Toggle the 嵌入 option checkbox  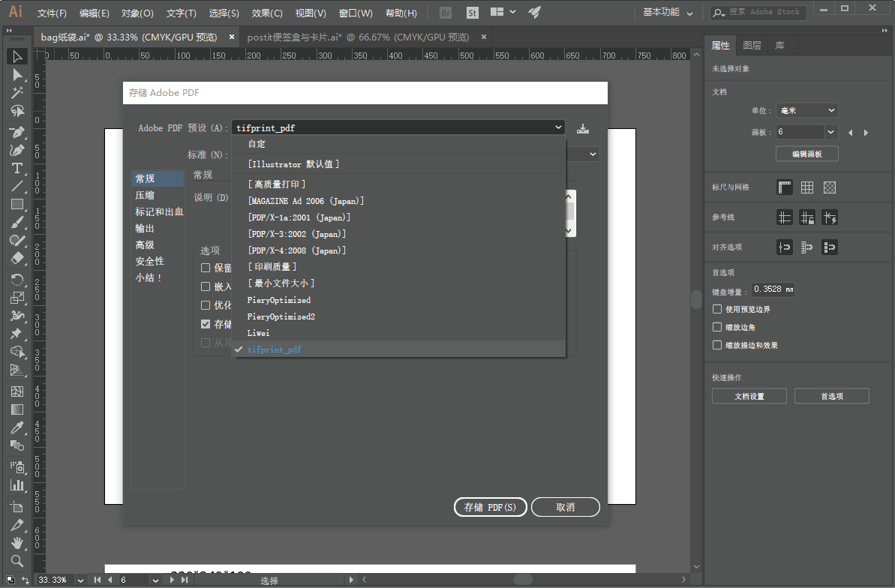tap(206, 286)
